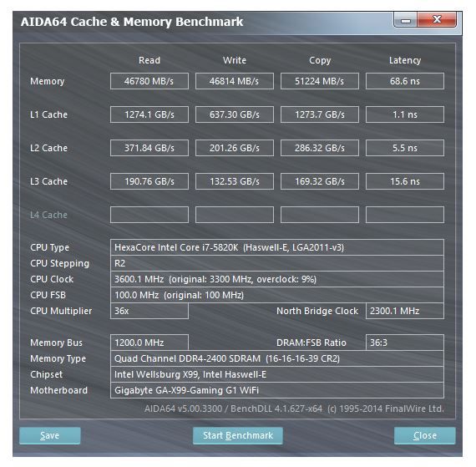Click L2 Cache write value 201.26 GB/s

click(235, 148)
